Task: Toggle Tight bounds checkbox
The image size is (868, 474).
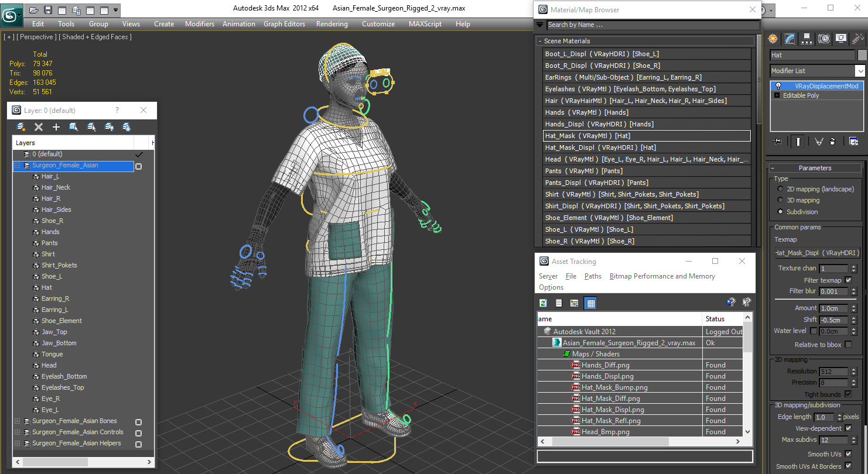Action: (848, 394)
